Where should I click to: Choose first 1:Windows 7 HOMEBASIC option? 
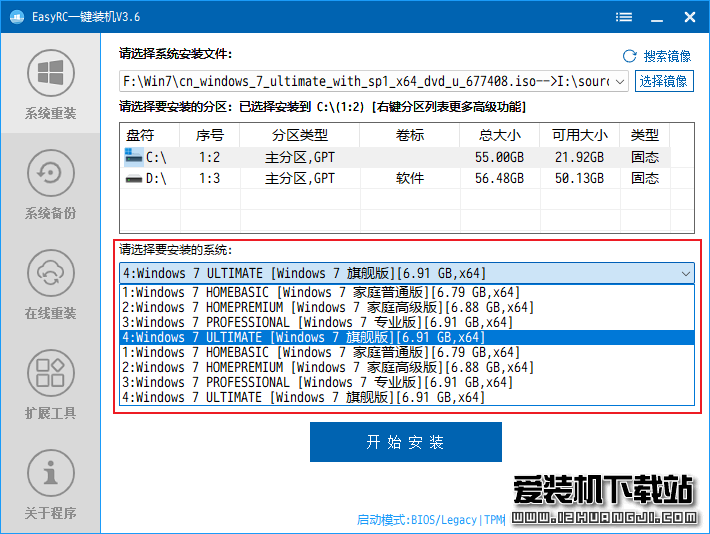coord(407,292)
